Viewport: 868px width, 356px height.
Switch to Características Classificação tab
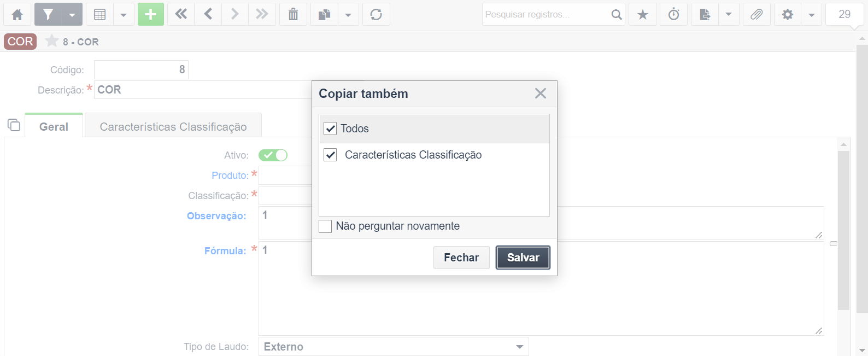173,127
